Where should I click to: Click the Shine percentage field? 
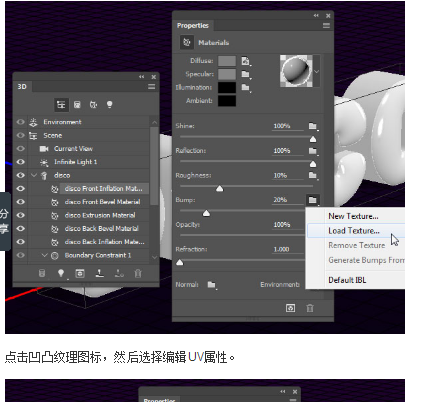tap(287, 126)
